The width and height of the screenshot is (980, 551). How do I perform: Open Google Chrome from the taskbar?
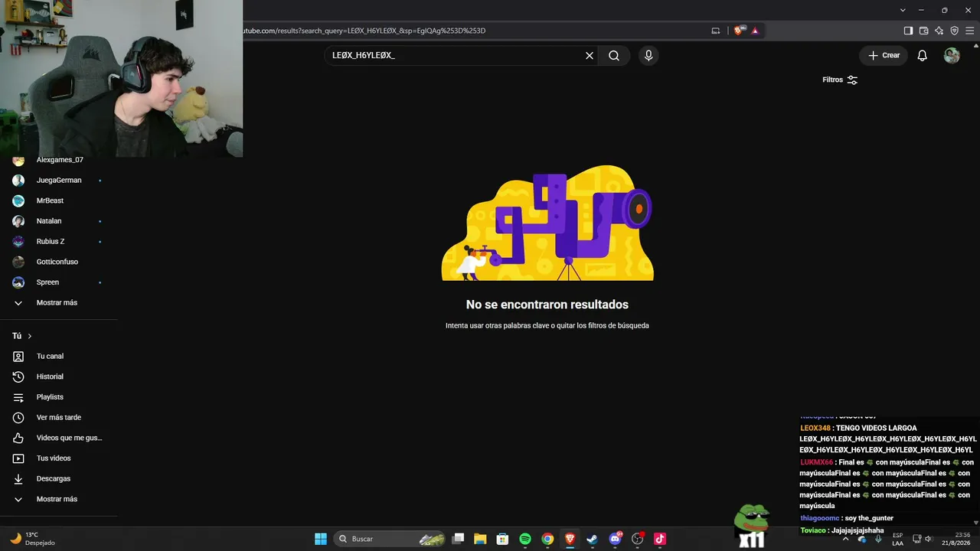point(547,539)
